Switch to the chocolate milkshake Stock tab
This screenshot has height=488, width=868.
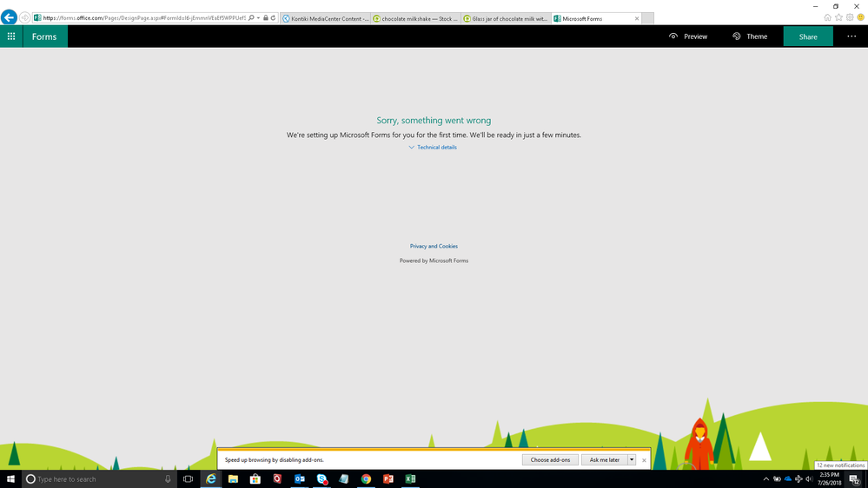point(415,19)
